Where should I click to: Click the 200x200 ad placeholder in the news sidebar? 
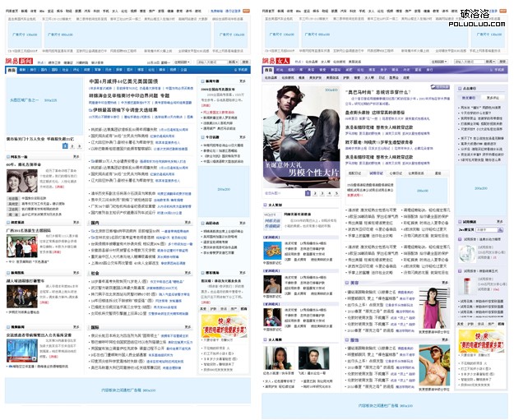coord(224,192)
